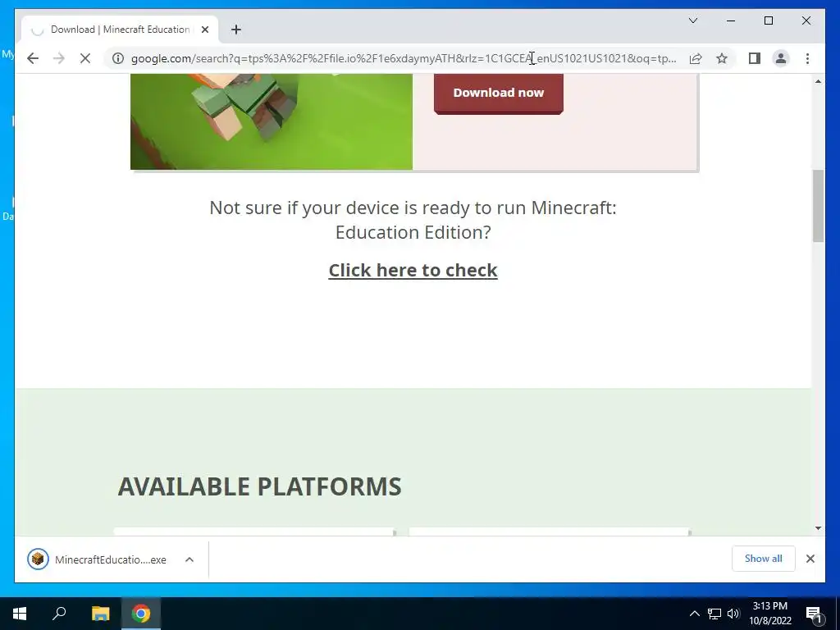Open the notification center icon
This screenshot has height=630, width=840.
(814, 614)
